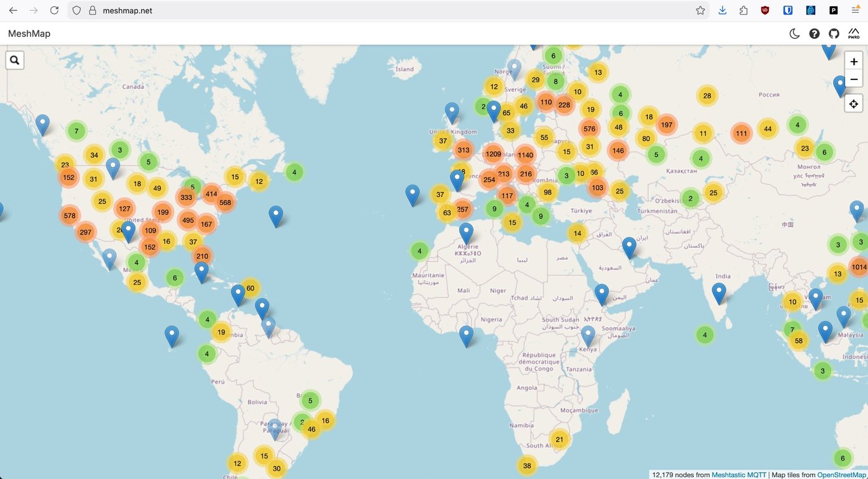The height and width of the screenshot is (479, 868).
Task: Toggle dark mode with the moon icon
Action: [794, 34]
